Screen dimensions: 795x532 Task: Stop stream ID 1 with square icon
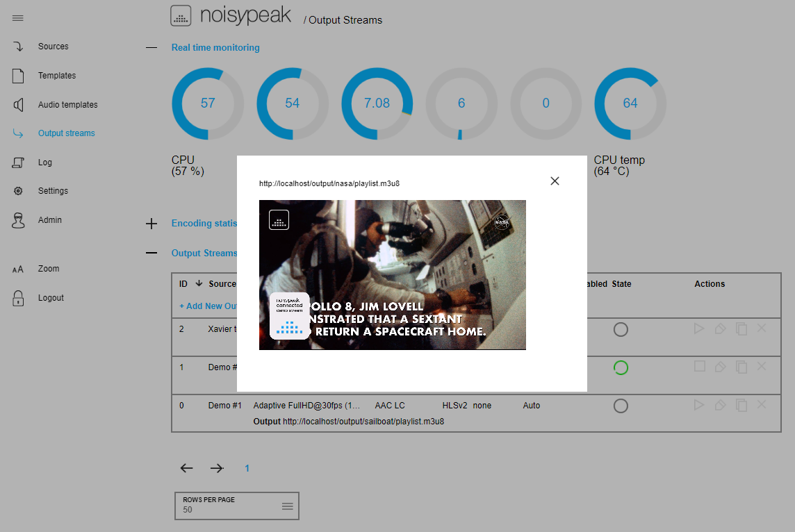click(x=700, y=366)
